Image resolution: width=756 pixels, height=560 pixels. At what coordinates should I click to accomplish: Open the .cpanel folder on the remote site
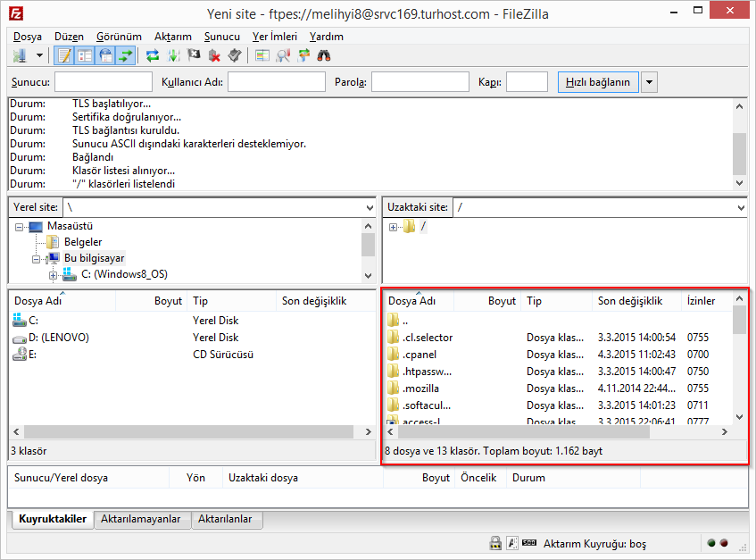click(x=421, y=355)
